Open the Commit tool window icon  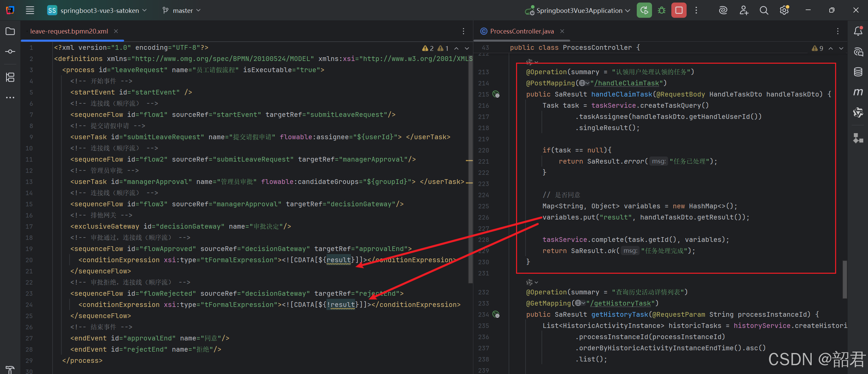[x=10, y=51]
